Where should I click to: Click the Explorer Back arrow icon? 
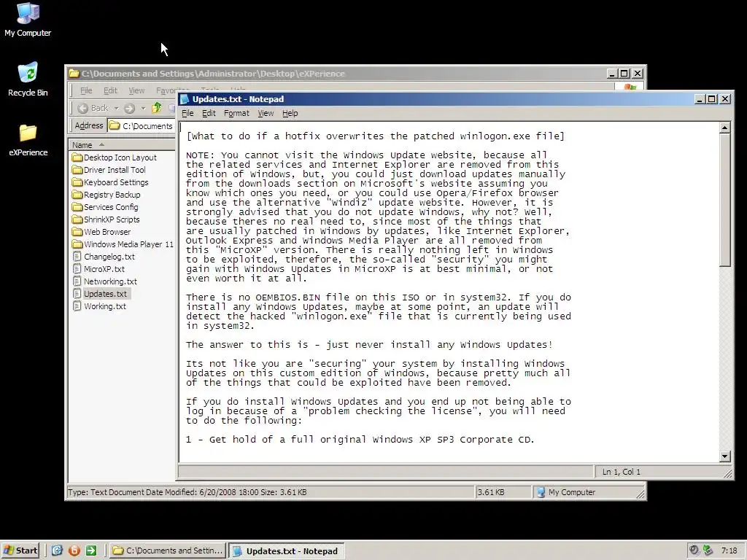click(x=83, y=108)
